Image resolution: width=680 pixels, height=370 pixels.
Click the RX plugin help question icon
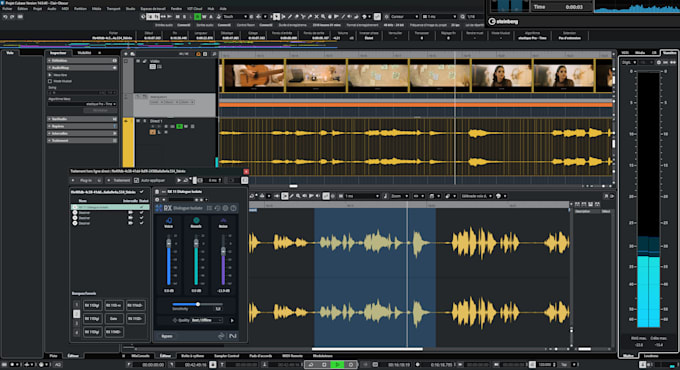(233, 208)
